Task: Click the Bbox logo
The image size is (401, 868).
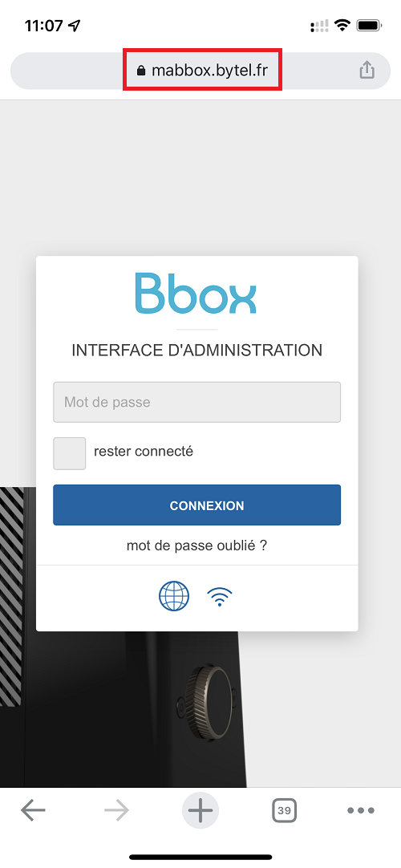Action: point(196,293)
